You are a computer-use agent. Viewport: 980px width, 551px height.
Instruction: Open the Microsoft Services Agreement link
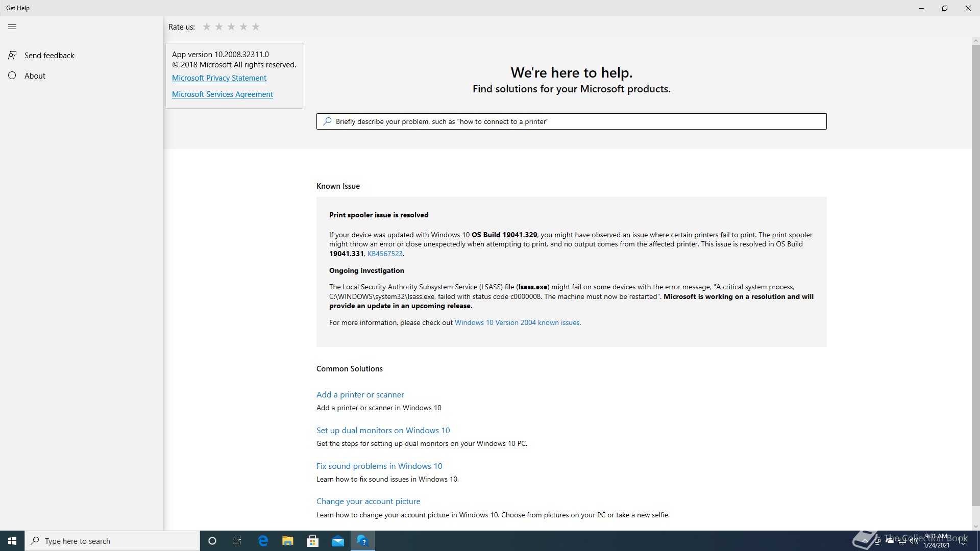[x=222, y=94]
